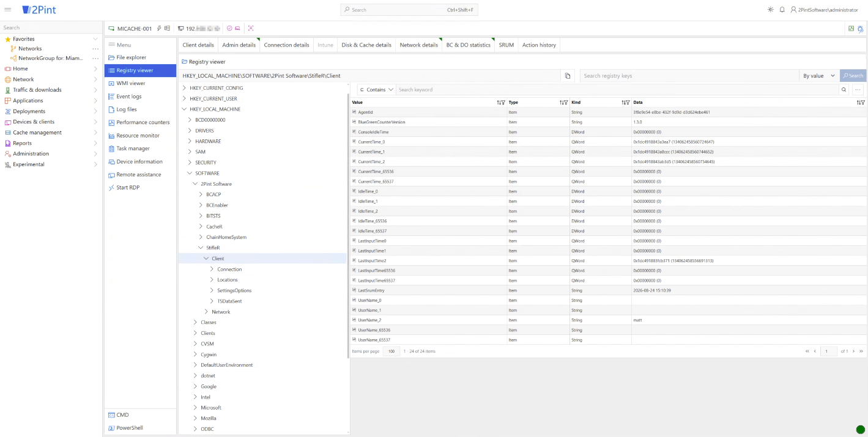Collapse the StifleR registry key
The image size is (868, 437).
tap(201, 248)
